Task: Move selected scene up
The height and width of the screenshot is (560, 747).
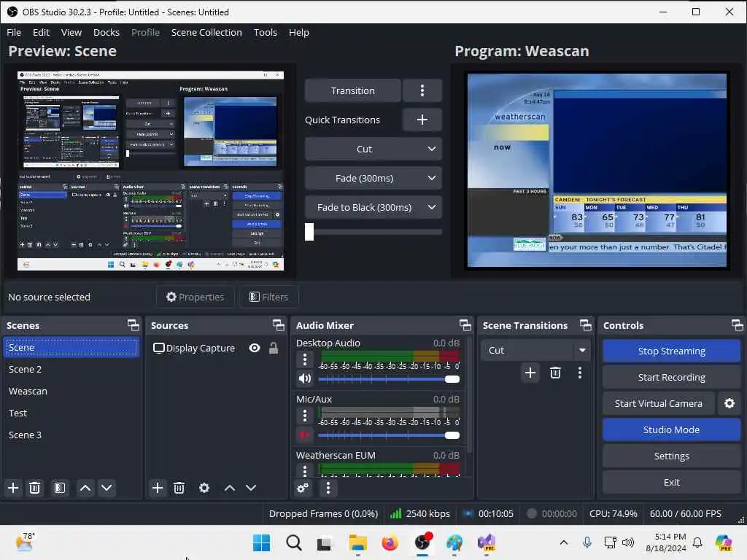Action: [x=85, y=488]
